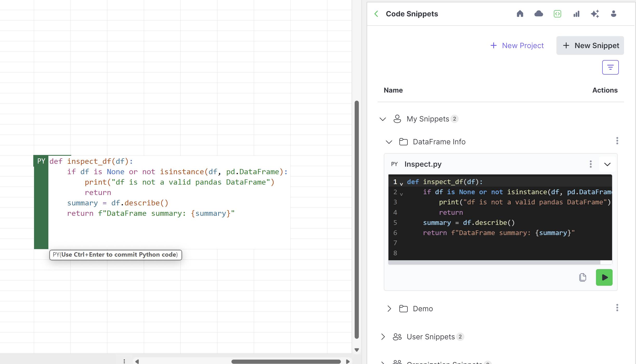
Task: Collapse the Inspect.py snippet card
Action: click(x=607, y=164)
